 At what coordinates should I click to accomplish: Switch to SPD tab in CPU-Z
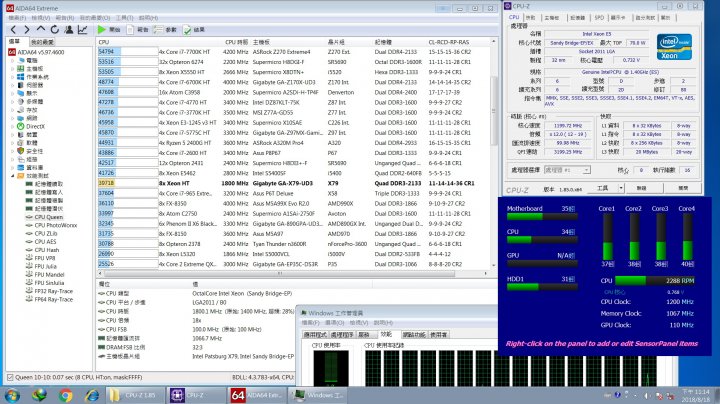click(x=599, y=17)
